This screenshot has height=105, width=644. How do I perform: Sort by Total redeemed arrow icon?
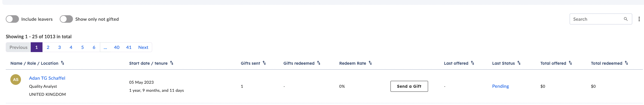coord(626,63)
